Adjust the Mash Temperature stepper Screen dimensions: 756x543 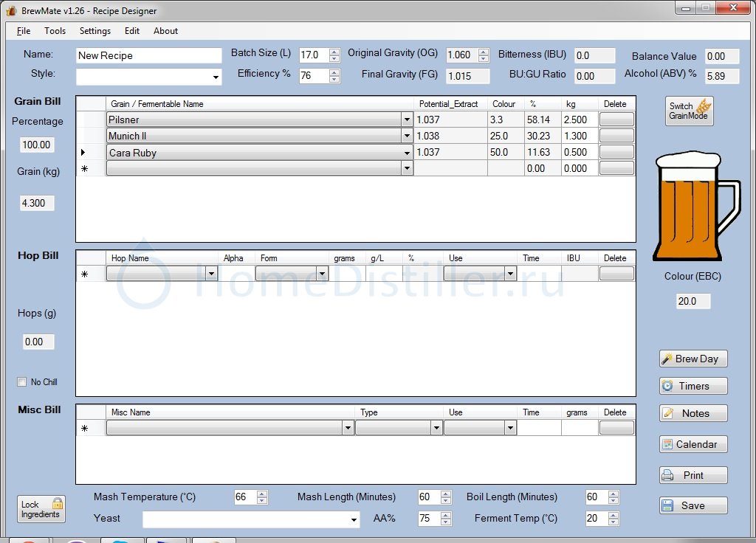click(x=262, y=497)
